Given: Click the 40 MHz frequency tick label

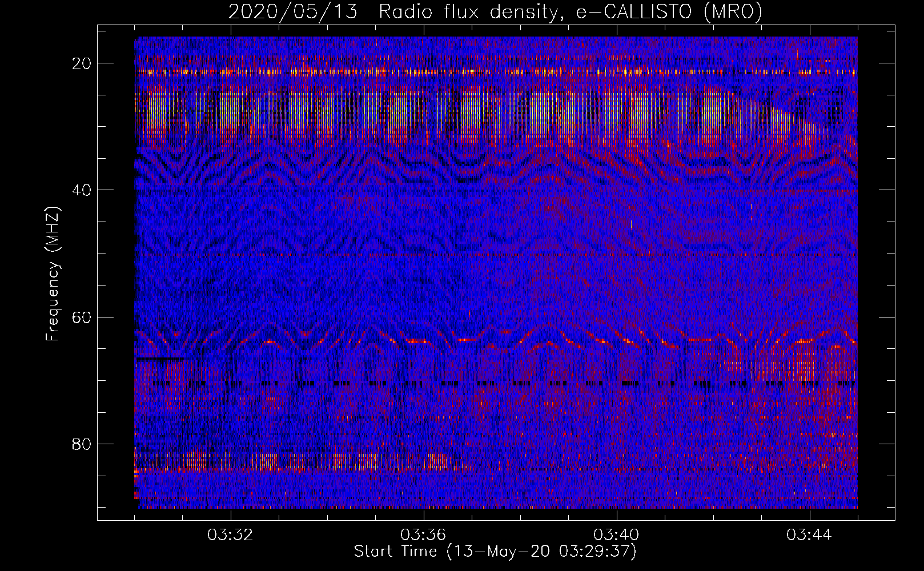Looking at the screenshot, I should pyautogui.click(x=82, y=190).
